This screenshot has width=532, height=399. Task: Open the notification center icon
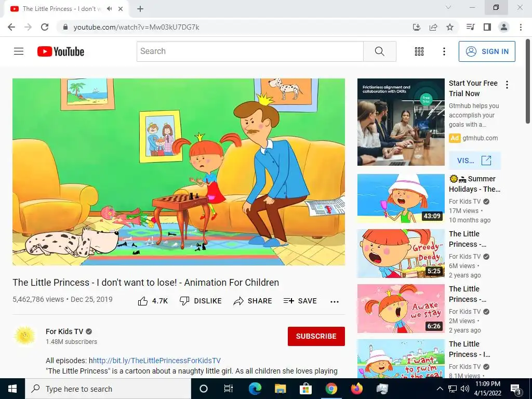516,389
